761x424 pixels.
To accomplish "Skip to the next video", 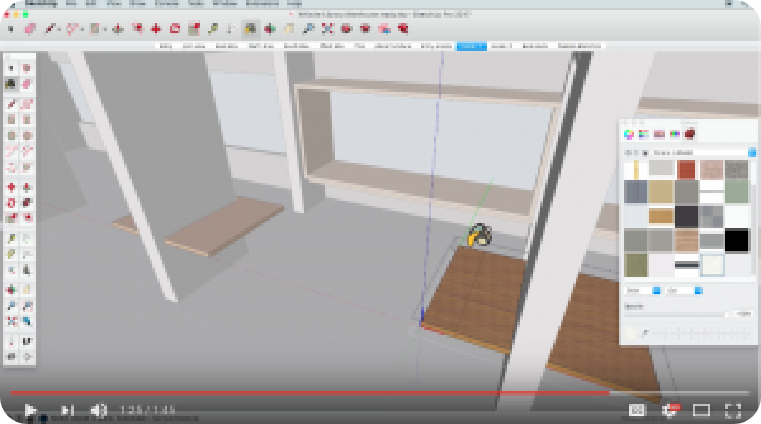I will (x=67, y=410).
